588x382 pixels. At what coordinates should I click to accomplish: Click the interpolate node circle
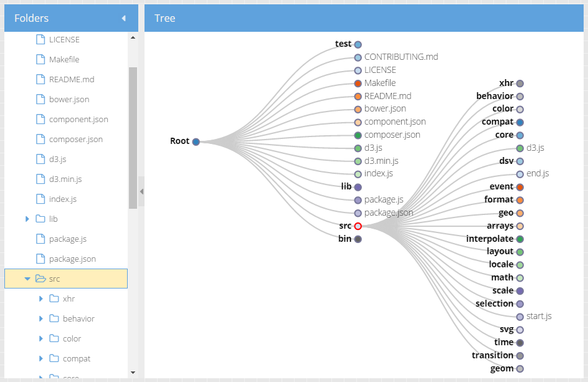pos(520,239)
